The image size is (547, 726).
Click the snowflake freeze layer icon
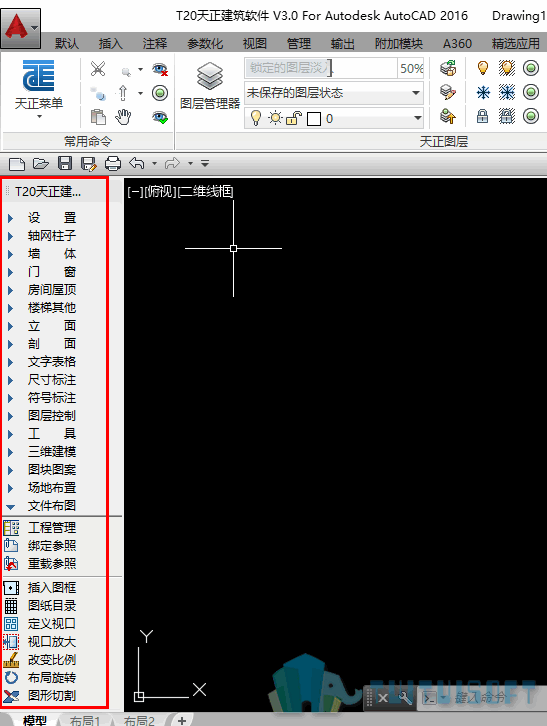coord(483,93)
